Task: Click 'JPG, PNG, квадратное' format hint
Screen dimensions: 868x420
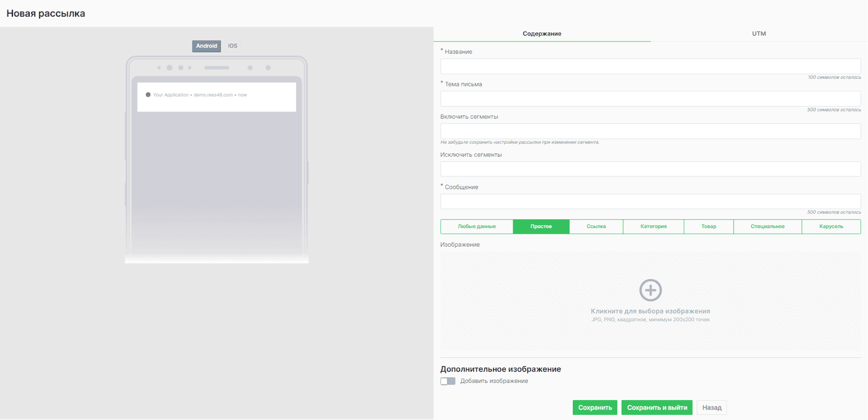Action: coord(650,320)
